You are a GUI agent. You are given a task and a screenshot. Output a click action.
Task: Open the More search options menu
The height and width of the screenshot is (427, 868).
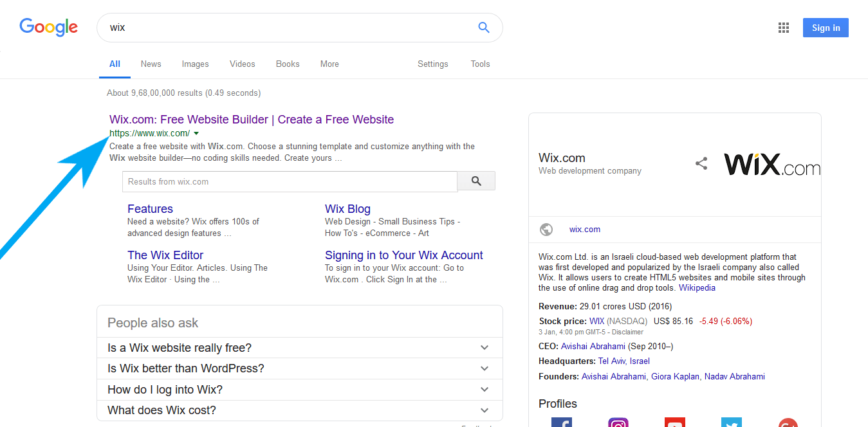pyautogui.click(x=329, y=64)
